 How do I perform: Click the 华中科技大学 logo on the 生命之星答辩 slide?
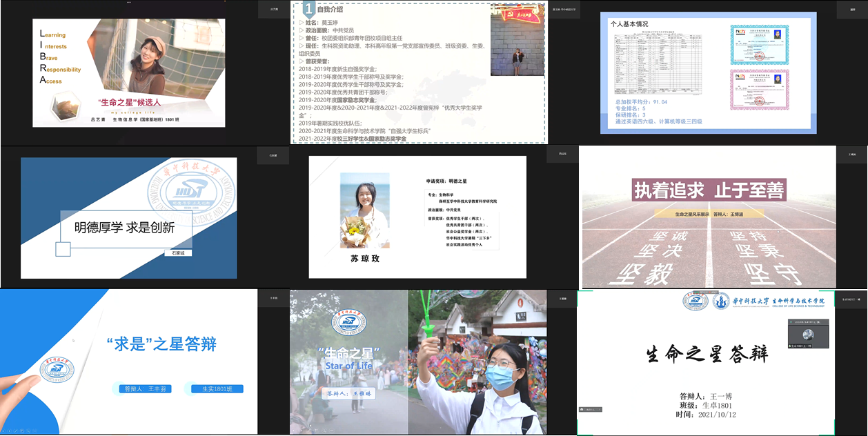pos(695,301)
